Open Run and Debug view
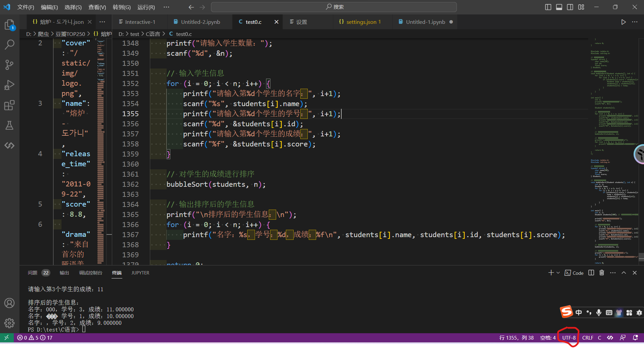 [9, 85]
